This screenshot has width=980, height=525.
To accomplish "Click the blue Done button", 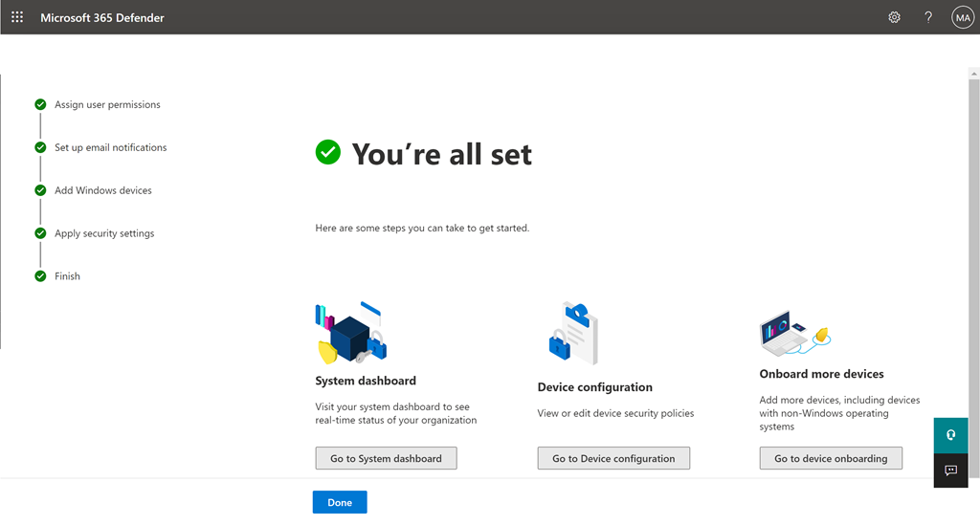I will tap(340, 502).
